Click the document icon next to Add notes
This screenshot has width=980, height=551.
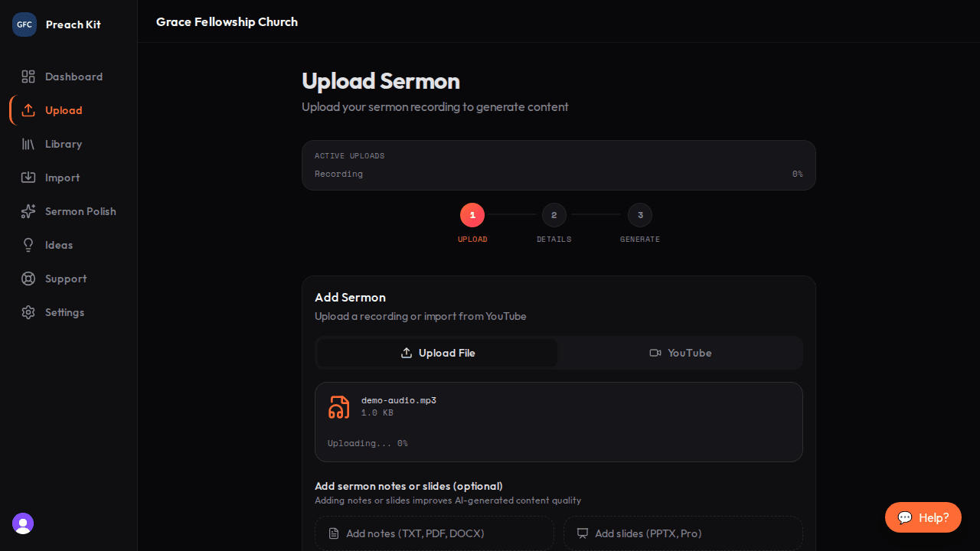pos(334,533)
